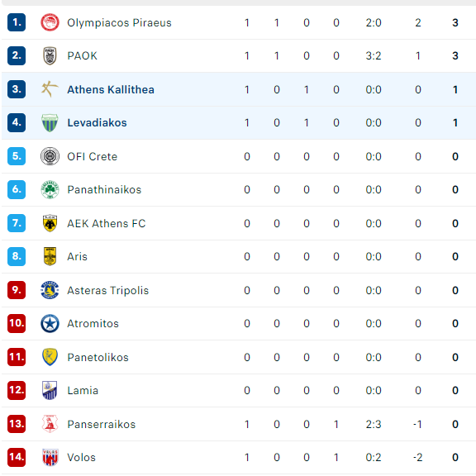Open OFI Crete team name link
This screenshot has height=476, width=476.
[93, 156]
